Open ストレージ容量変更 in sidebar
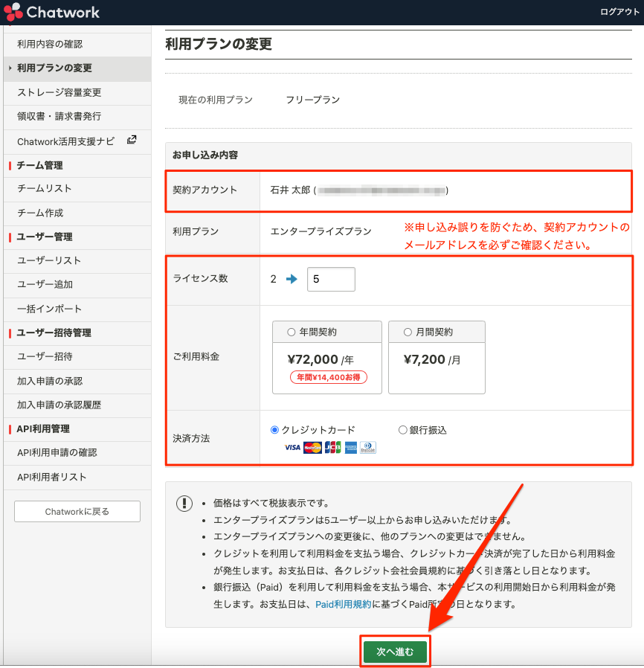The height and width of the screenshot is (668, 644). tap(77, 93)
